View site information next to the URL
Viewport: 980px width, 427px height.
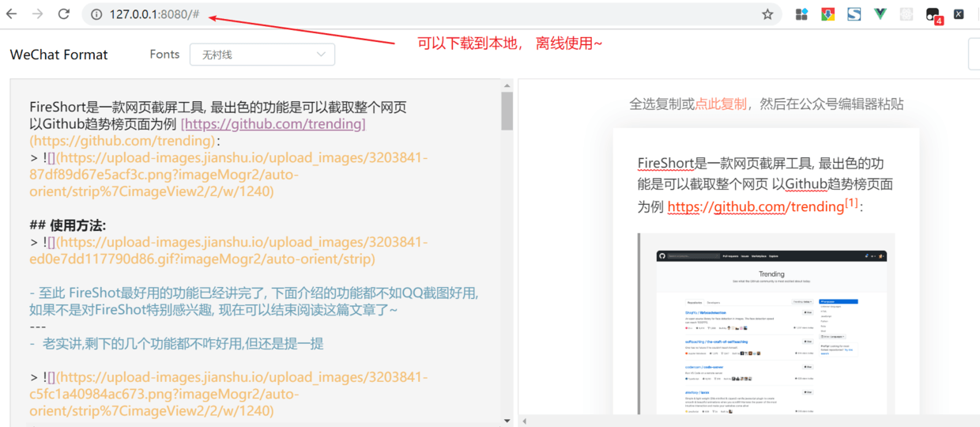click(x=96, y=14)
